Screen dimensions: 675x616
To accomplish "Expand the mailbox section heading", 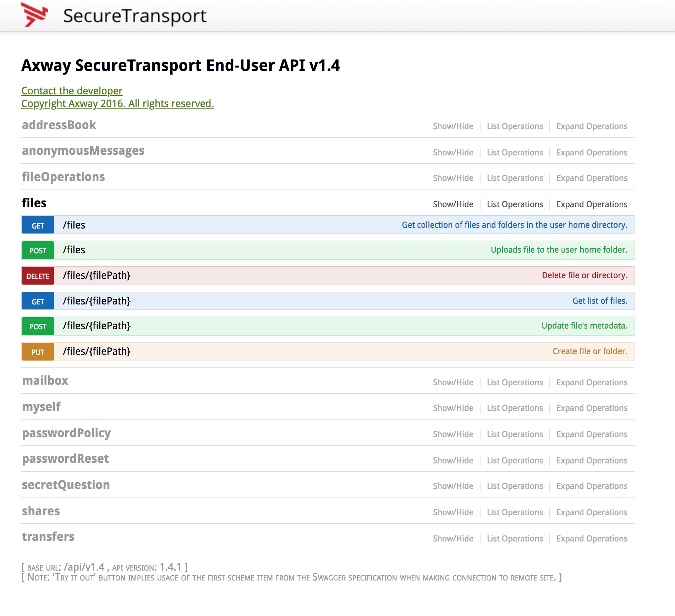I will [45, 380].
